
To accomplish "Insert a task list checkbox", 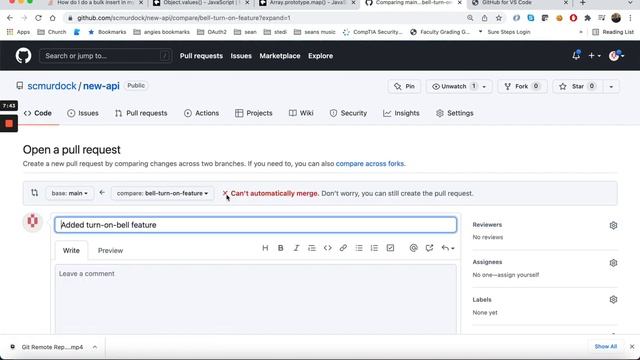I will pos(390,248).
